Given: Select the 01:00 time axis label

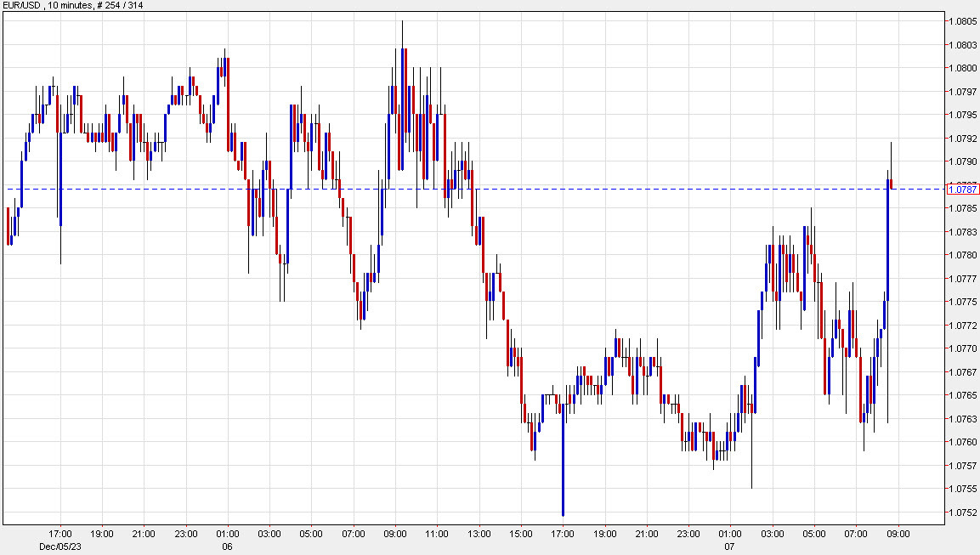Looking at the screenshot, I should [x=227, y=535].
